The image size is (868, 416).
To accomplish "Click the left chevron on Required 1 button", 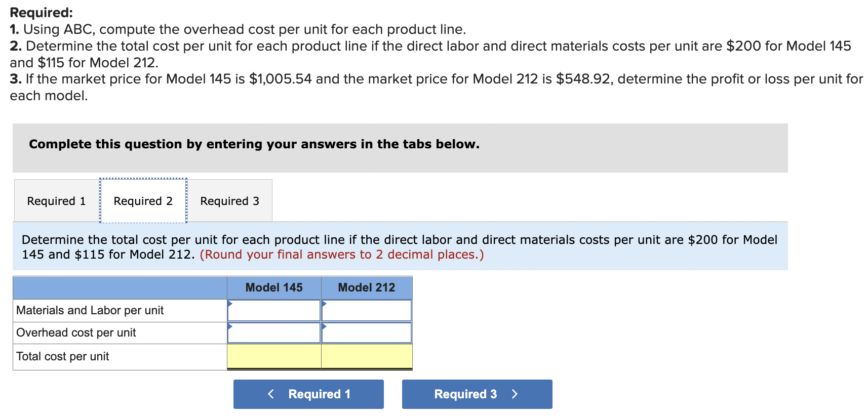I will pos(271,394).
